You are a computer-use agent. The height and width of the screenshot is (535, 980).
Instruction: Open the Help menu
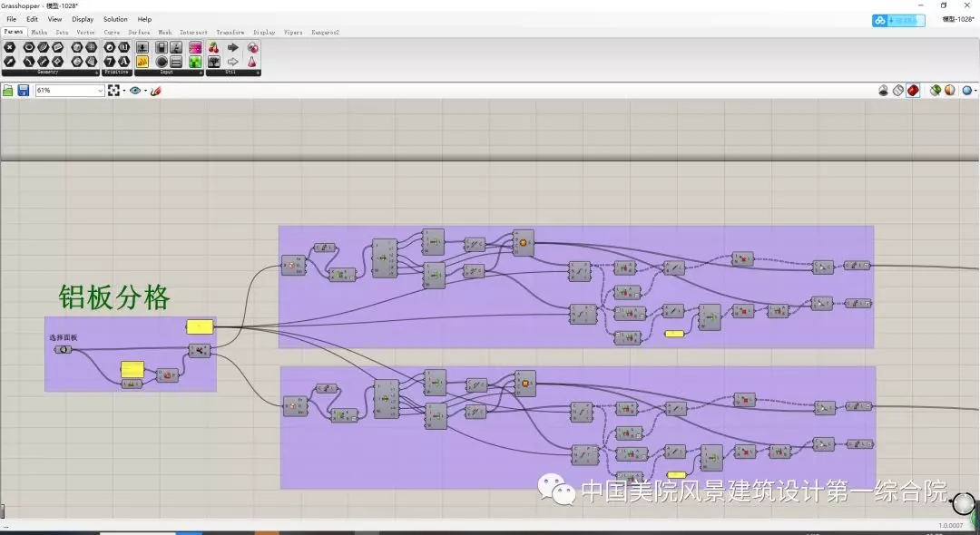[144, 19]
